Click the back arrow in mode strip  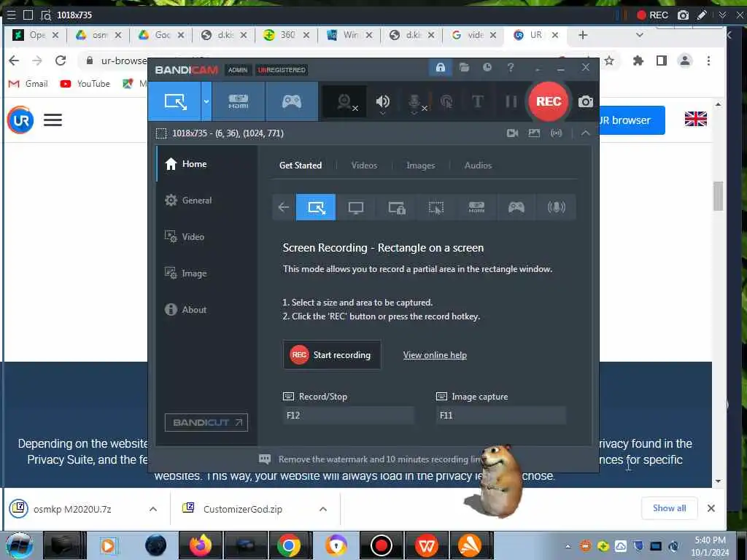pyautogui.click(x=284, y=207)
